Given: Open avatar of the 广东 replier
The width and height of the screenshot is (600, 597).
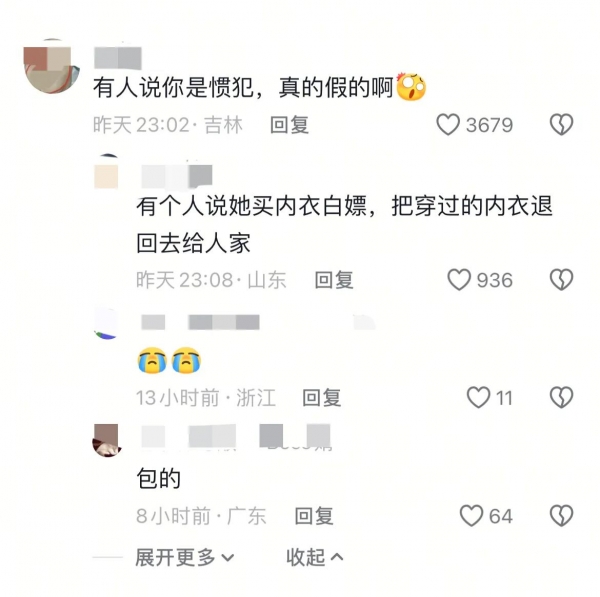Looking at the screenshot, I should [106, 440].
